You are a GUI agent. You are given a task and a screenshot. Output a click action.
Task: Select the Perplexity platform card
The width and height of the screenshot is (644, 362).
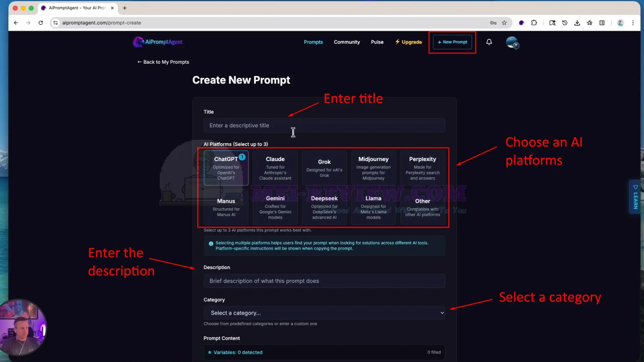423,168
